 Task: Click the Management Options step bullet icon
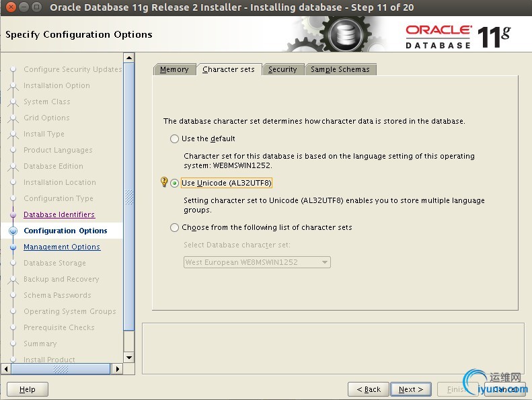coord(13,247)
